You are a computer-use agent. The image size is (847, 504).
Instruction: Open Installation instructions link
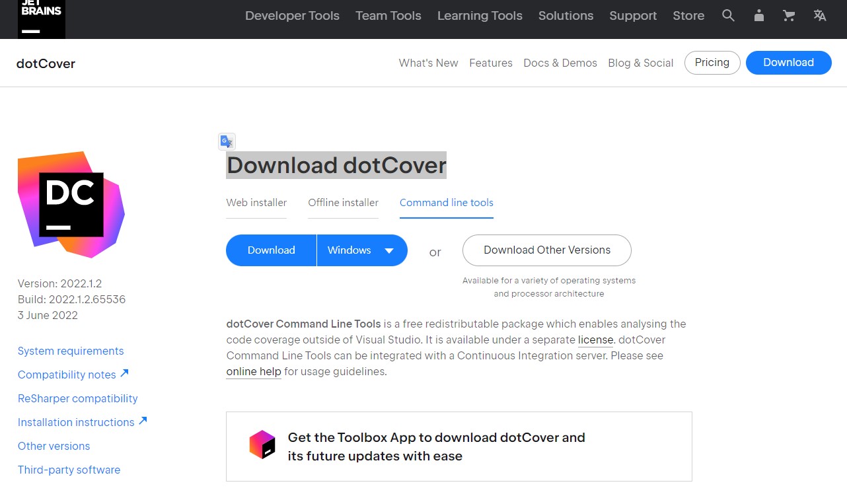[x=82, y=422]
